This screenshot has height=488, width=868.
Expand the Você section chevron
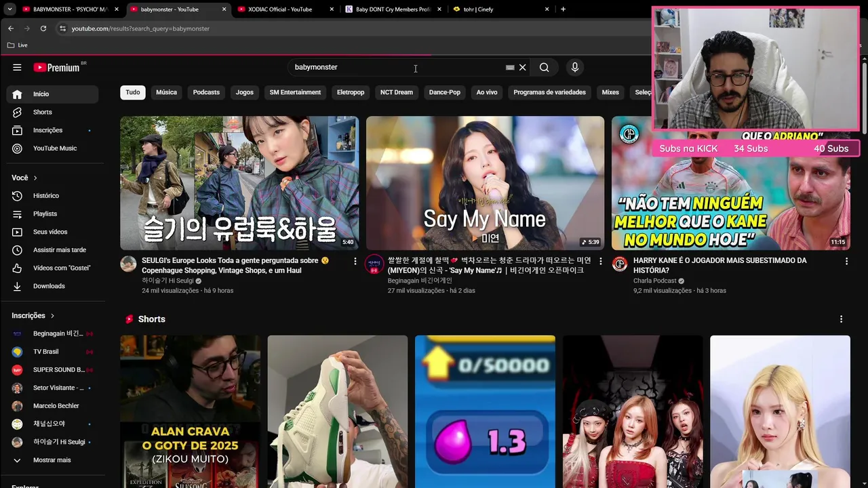pos(35,178)
